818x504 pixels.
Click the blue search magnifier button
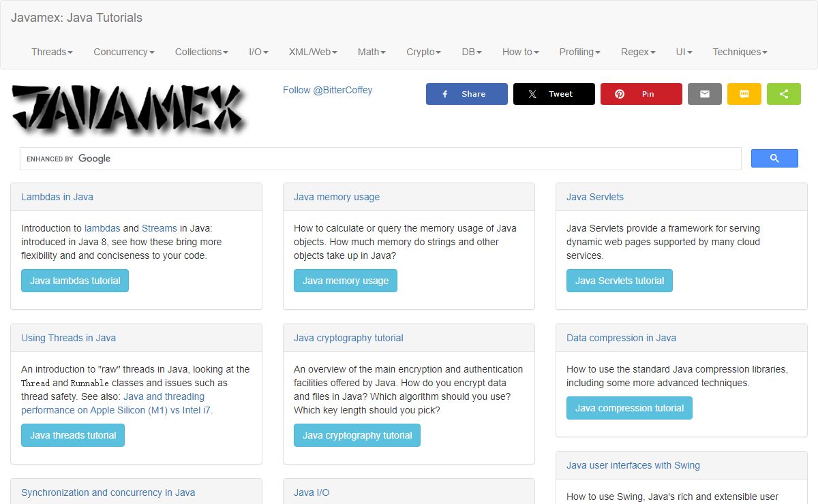point(774,159)
